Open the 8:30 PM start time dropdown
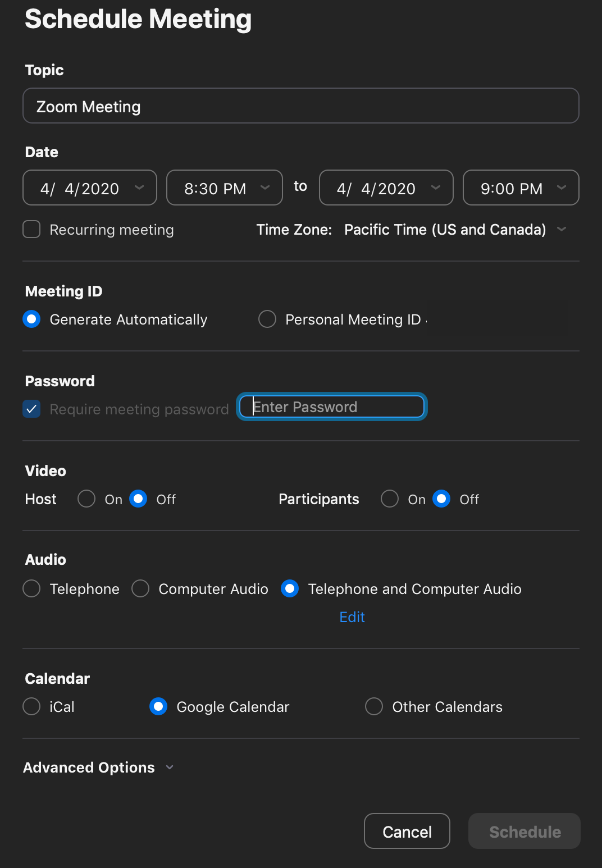 tap(225, 188)
